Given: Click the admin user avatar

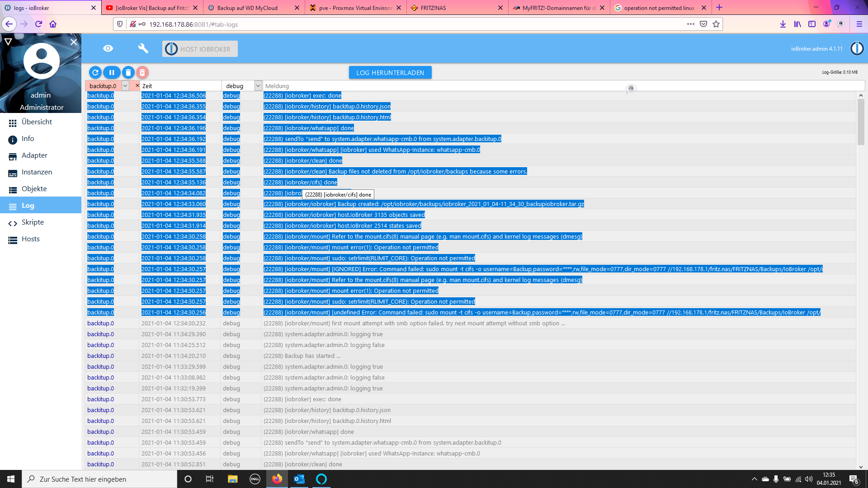Looking at the screenshot, I should pyautogui.click(x=41, y=61).
